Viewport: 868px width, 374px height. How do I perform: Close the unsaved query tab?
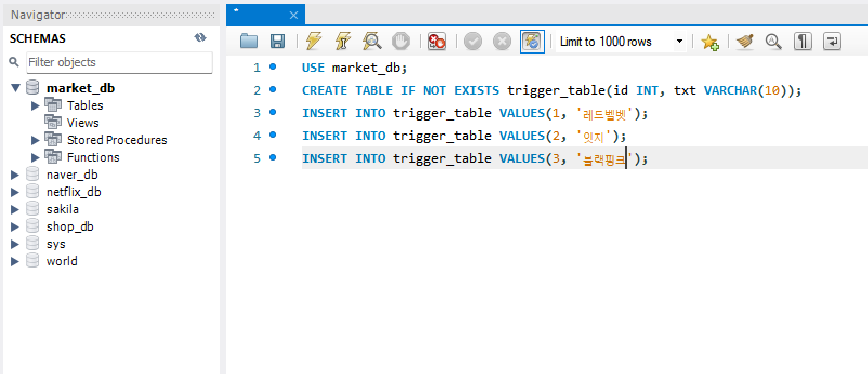pos(294,15)
